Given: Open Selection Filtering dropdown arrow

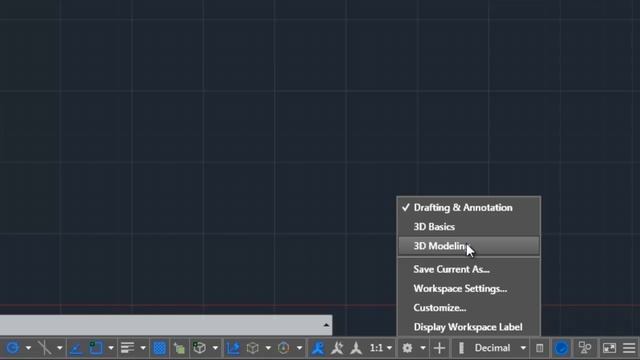Looking at the screenshot, I should tap(268, 348).
